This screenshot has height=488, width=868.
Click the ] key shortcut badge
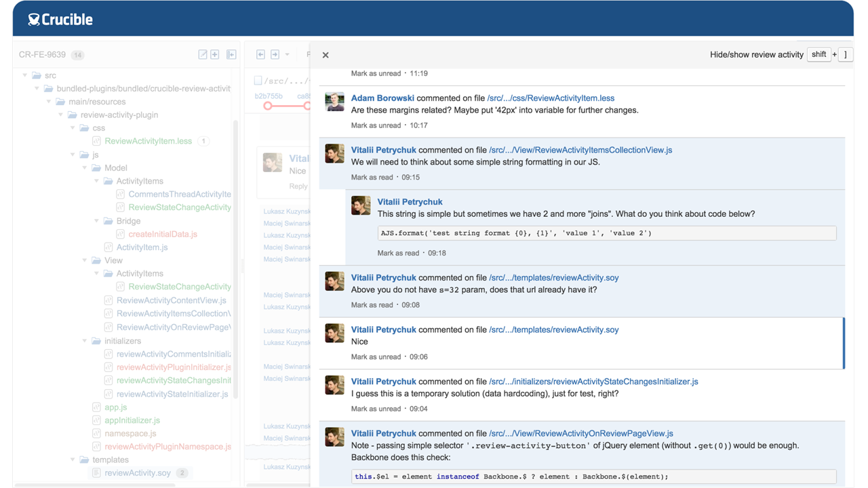[x=846, y=55]
